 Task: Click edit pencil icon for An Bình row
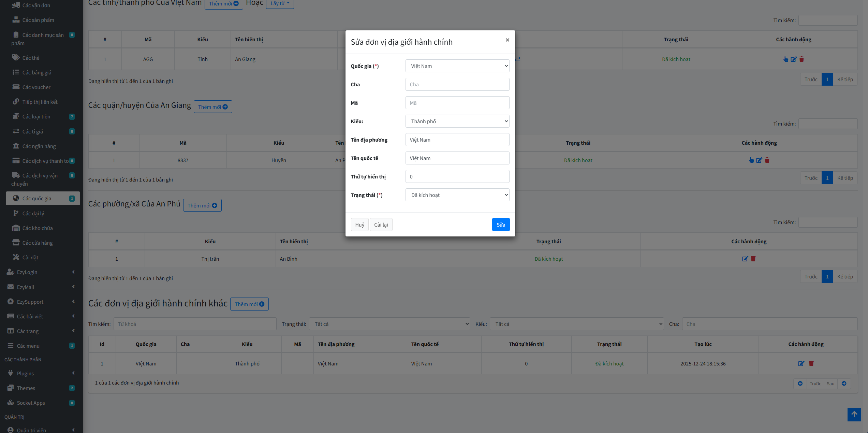click(x=745, y=259)
